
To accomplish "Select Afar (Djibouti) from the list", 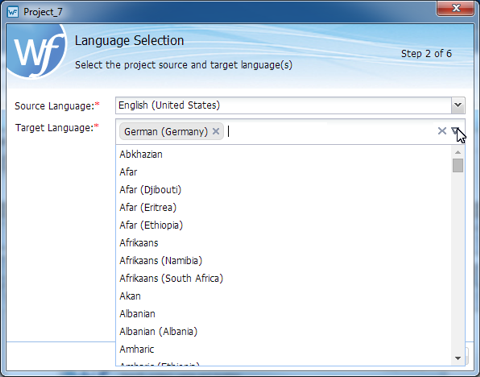I will tap(283, 190).
